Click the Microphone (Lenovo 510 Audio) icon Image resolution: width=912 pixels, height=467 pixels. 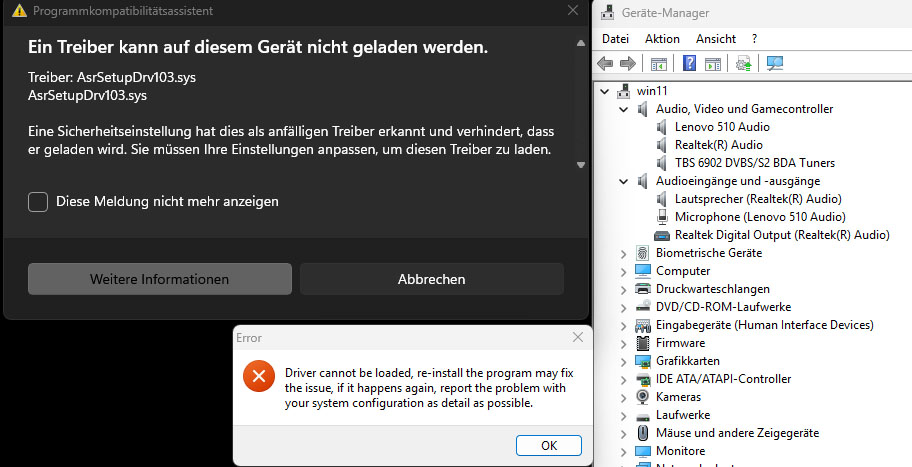click(x=662, y=217)
